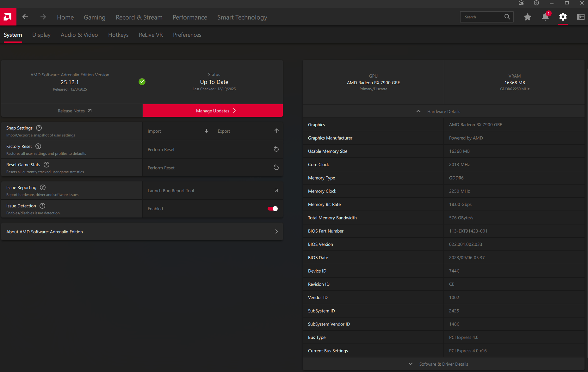588x372 pixels.
Task: Toggle the sidebar panel icon
Action: 581,17
